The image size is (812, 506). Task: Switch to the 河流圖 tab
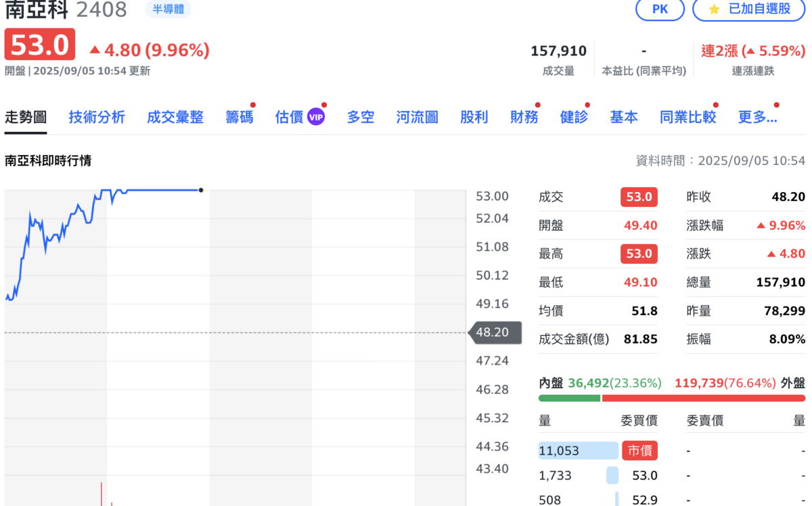coord(416,116)
